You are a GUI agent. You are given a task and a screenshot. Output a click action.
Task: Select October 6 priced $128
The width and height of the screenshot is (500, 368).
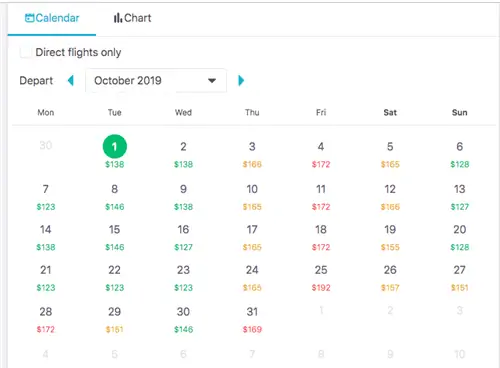click(460, 154)
